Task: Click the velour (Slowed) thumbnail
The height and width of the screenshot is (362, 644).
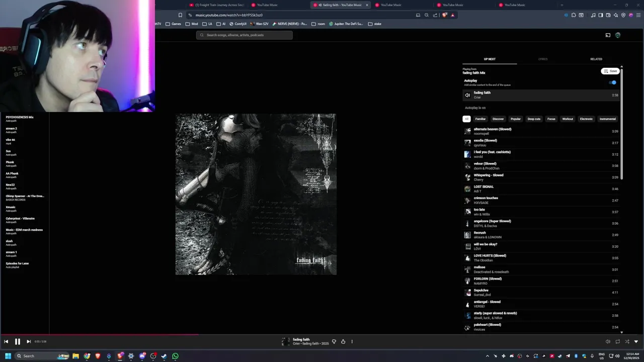Action: click(467, 166)
